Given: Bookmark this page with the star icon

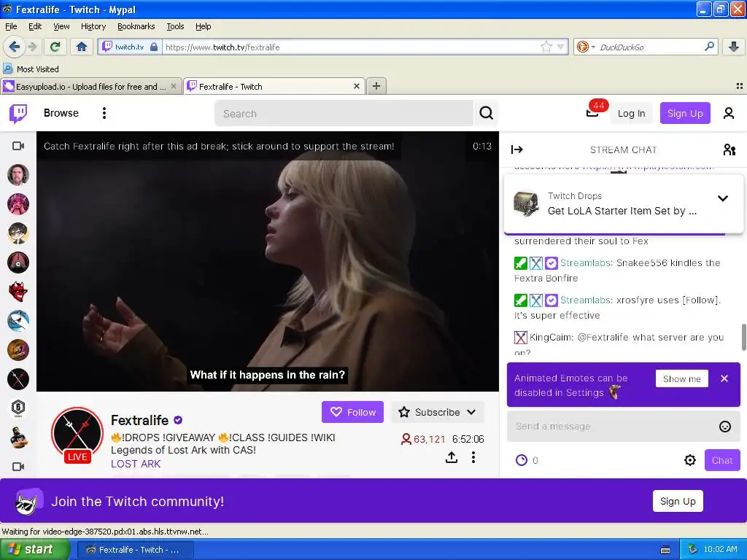Looking at the screenshot, I should 546,47.
